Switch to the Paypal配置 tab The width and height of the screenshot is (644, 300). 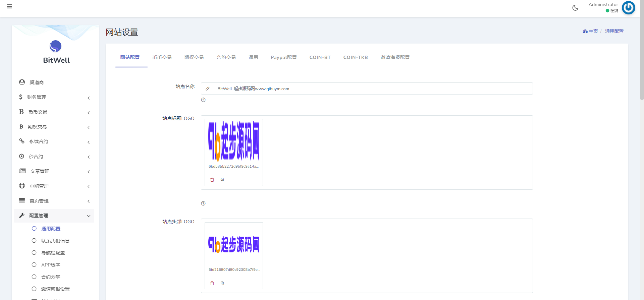click(x=283, y=57)
